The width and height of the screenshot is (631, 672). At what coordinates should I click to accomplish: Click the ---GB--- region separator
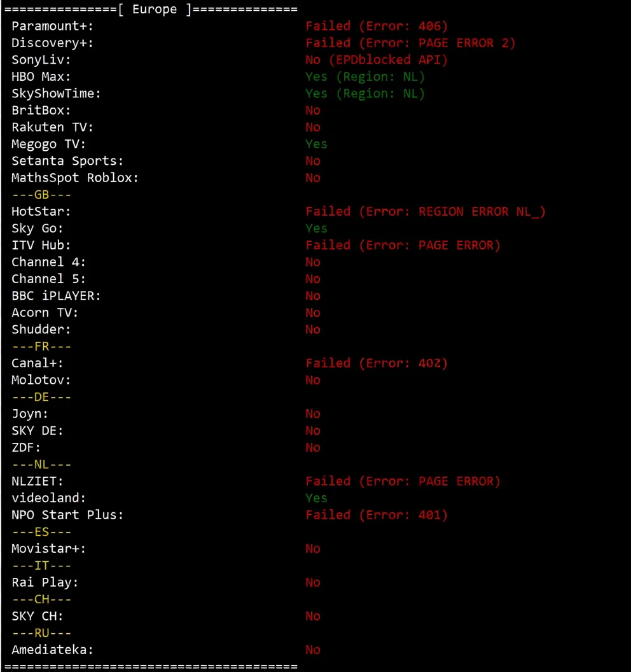(x=42, y=195)
